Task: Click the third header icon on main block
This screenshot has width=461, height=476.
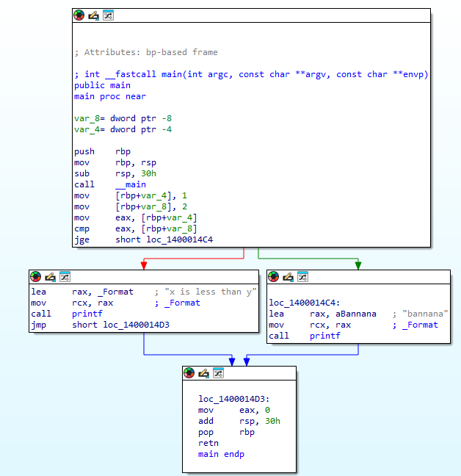Action: coord(108,15)
